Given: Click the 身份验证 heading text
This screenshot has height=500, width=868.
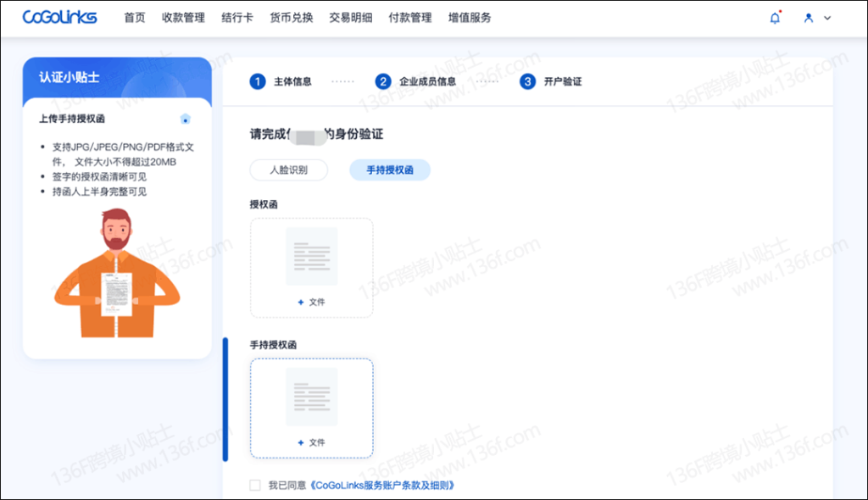Looking at the screenshot, I should (316, 134).
